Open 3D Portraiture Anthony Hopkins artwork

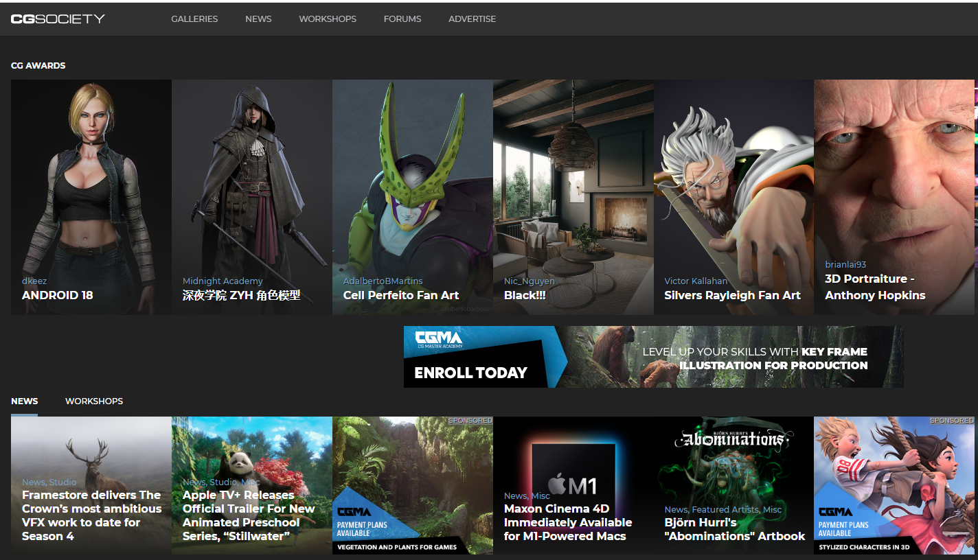894,197
